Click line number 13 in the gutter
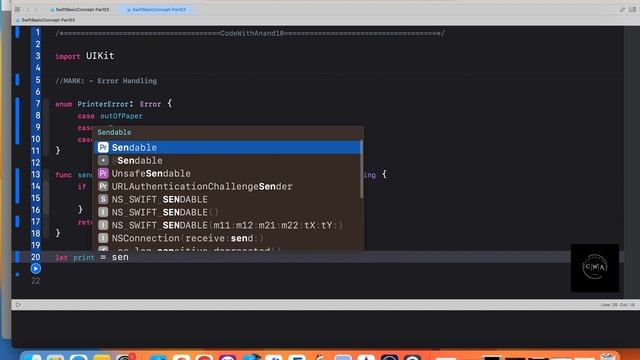This screenshot has height=360, width=640. 36,174
